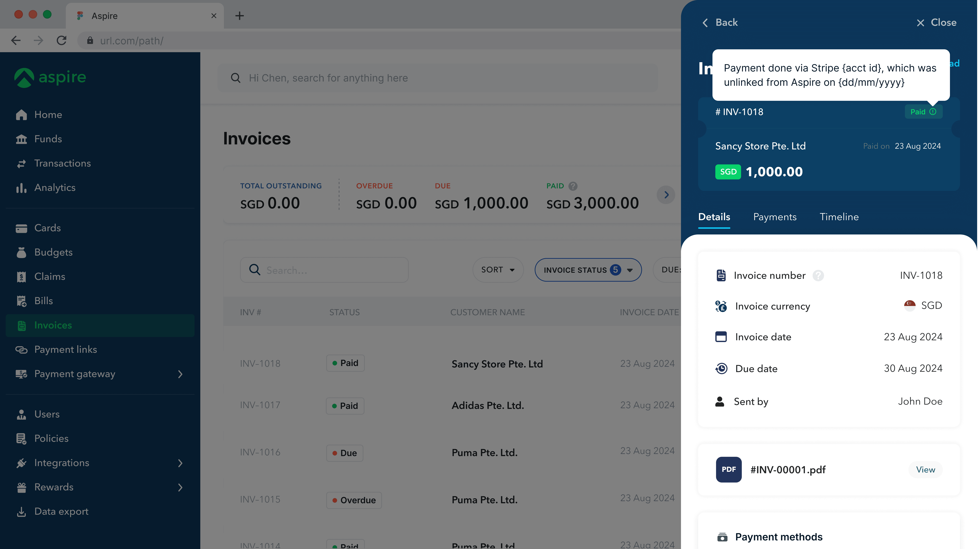The width and height of the screenshot is (980, 549).
Task: Switch to the Timeline tab
Action: pyautogui.click(x=839, y=217)
